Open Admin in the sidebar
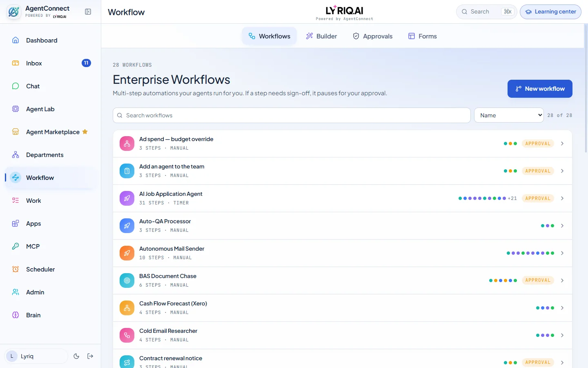This screenshot has height=368, width=588. pos(51,292)
